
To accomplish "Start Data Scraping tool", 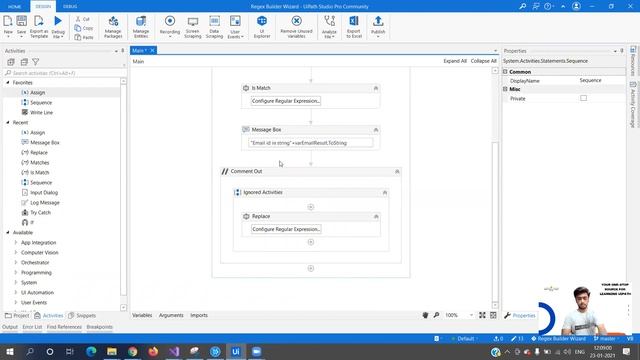I will click(214, 27).
